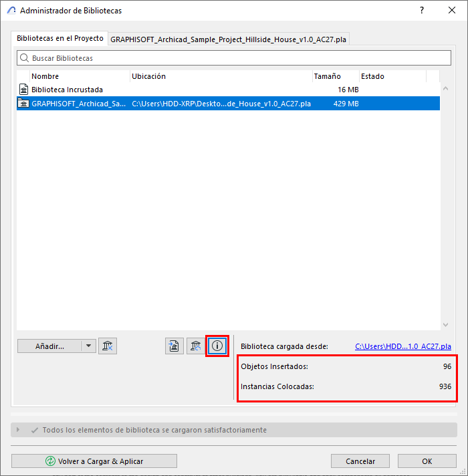
Task: Select the Biblioteca Incrustada row
Action: point(228,90)
